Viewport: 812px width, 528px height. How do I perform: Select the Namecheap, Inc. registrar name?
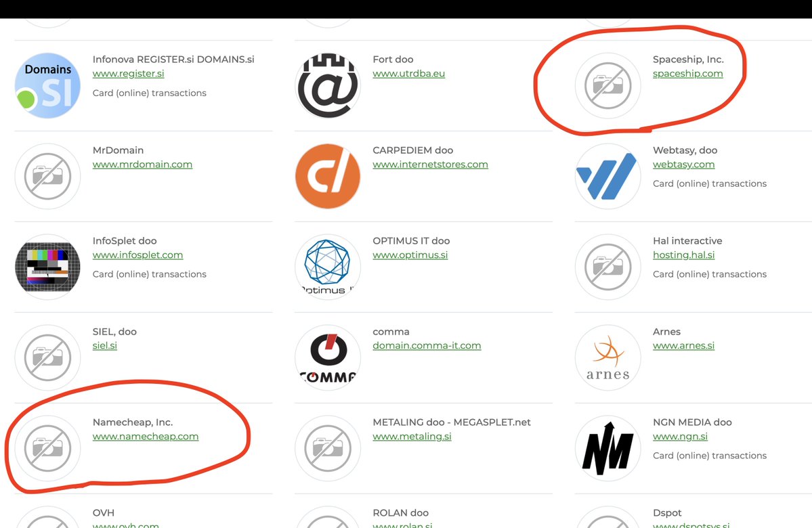click(133, 422)
